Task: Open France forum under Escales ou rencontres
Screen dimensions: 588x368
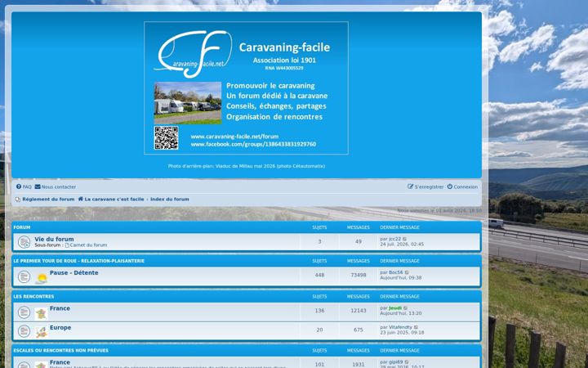Action: [x=60, y=363]
